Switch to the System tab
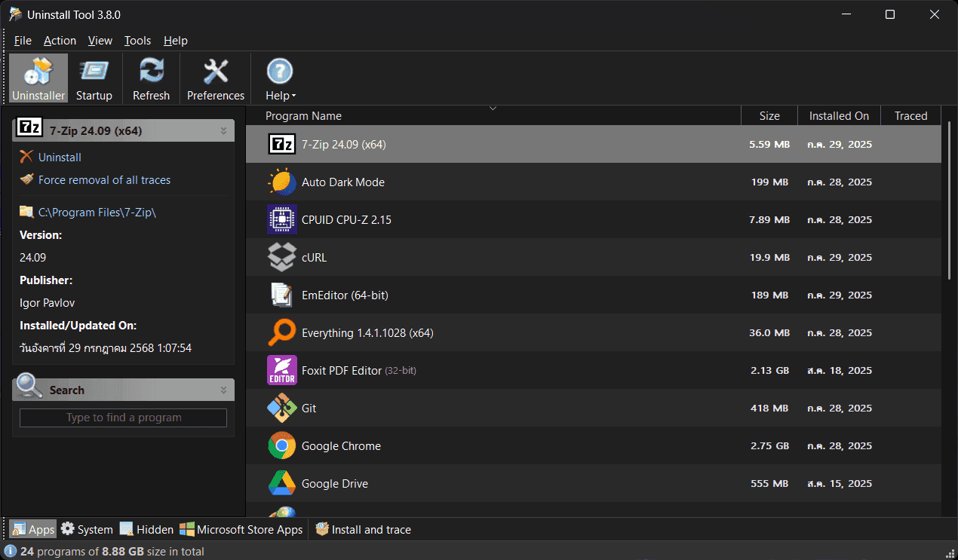The width and height of the screenshot is (958, 560). (x=87, y=529)
